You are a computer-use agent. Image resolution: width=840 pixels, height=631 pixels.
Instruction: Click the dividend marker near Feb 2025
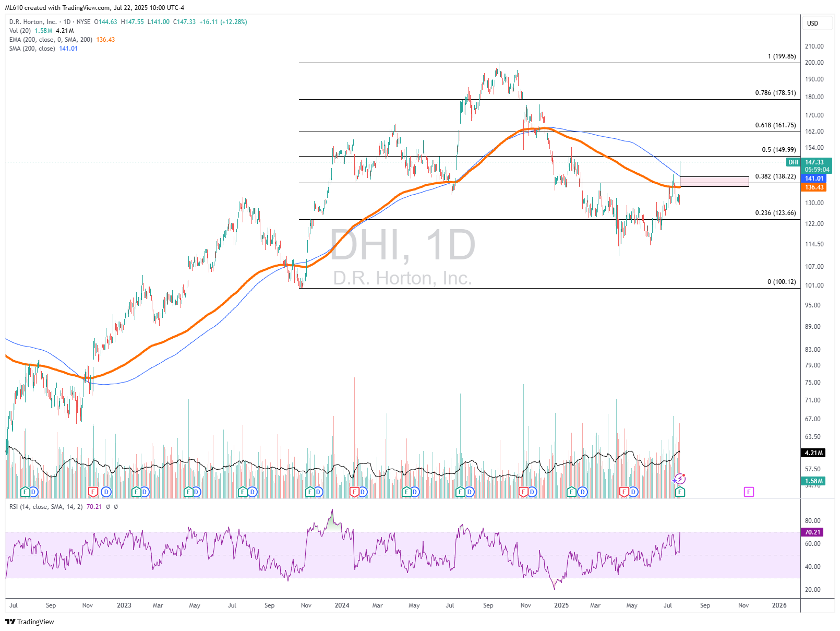583,492
